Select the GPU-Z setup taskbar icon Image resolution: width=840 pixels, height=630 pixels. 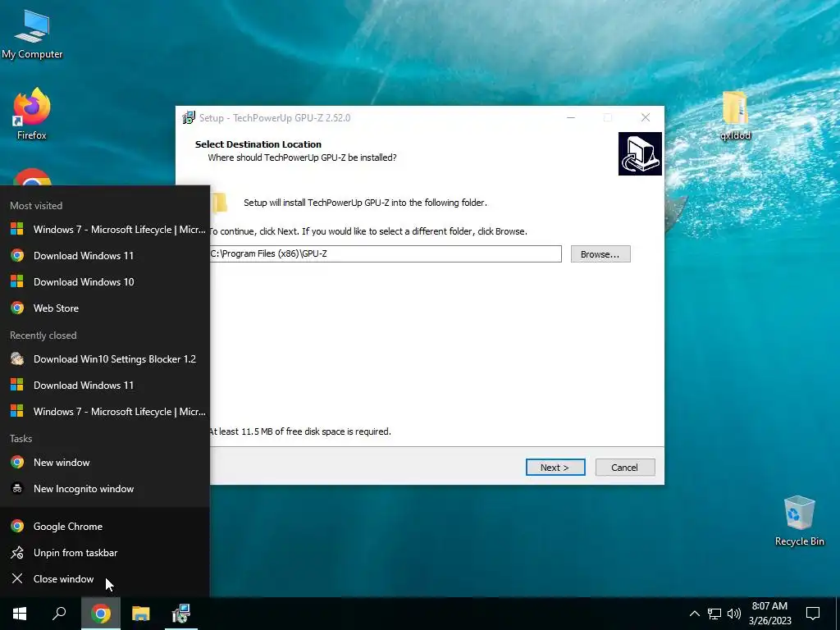(180, 614)
